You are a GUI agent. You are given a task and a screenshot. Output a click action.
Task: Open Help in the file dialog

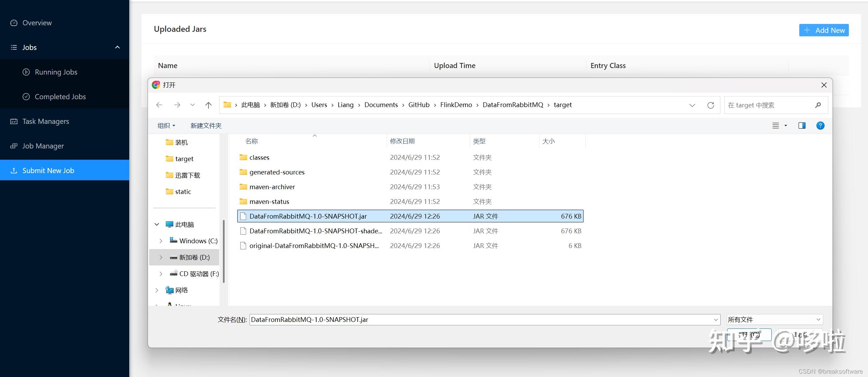click(820, 126)
